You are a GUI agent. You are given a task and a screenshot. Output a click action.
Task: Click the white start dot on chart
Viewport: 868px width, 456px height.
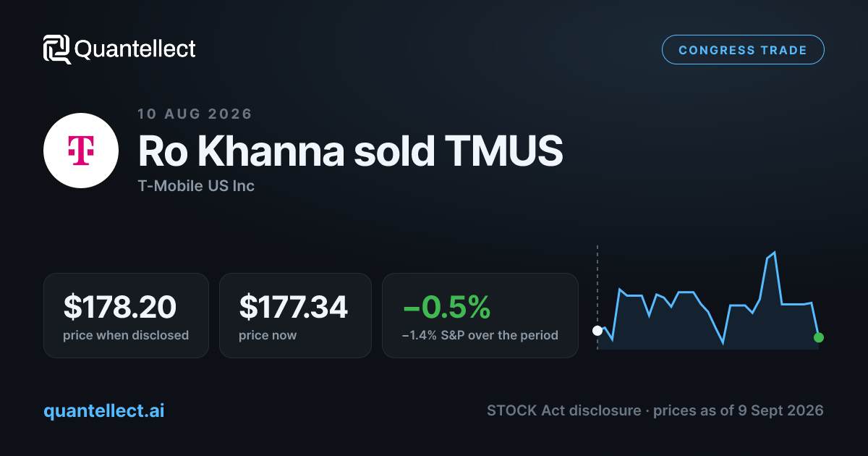pyautogui.click(x=597, y=331)
